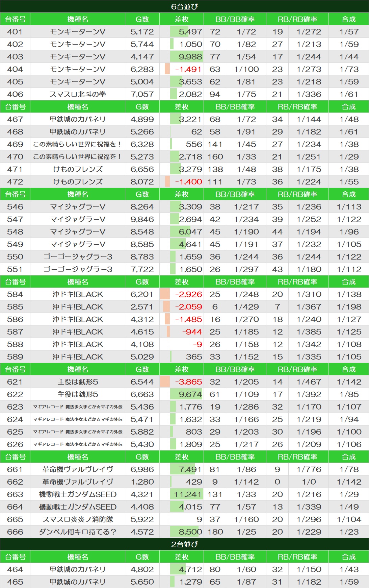Select difference -3,865 in row 621
The height and width of the screenshot is (588, 369).
[x=188, y=382]
